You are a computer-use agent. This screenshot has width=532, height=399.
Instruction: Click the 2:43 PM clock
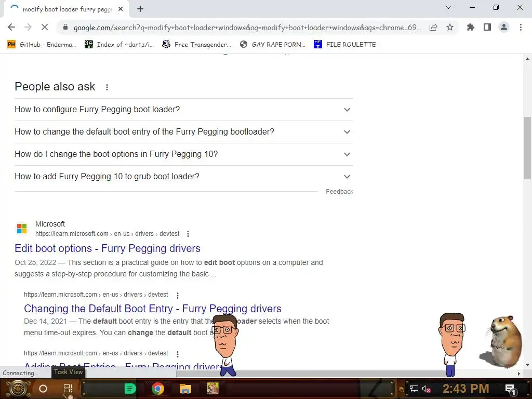466,389
